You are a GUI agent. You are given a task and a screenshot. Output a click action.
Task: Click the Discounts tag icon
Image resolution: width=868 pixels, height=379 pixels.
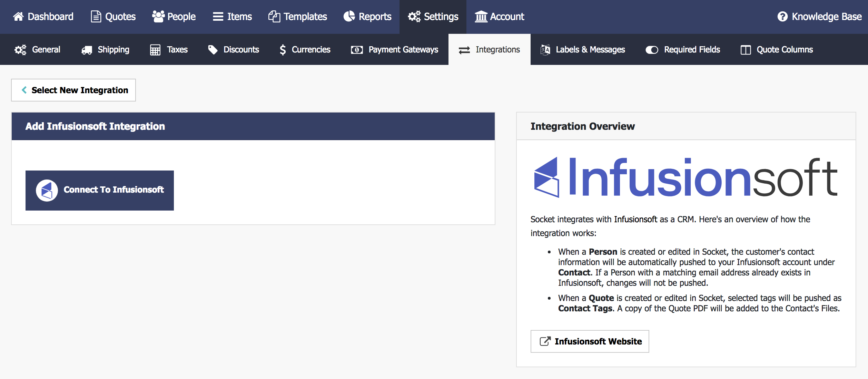pos(213,50)
